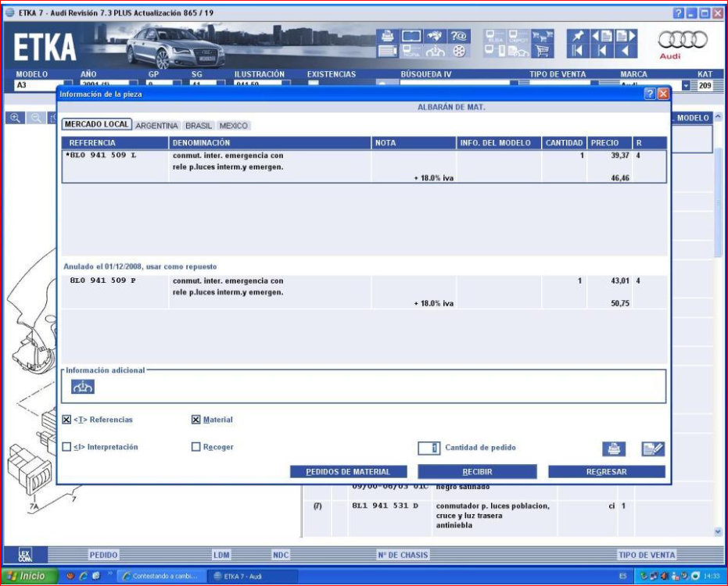
Task: Switch to the Contestando a cambi... taskbar window
Action: pyautogui.click(x=160, y=577)
